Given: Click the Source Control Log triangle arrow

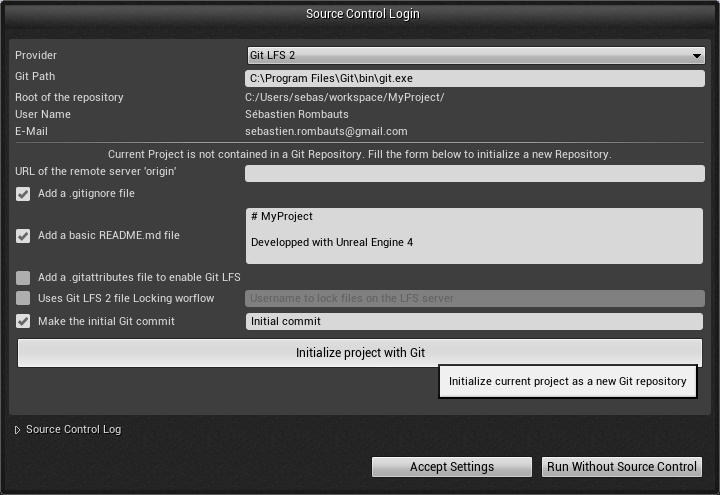Looking at the screenshot, I should [x=17, y=430].
